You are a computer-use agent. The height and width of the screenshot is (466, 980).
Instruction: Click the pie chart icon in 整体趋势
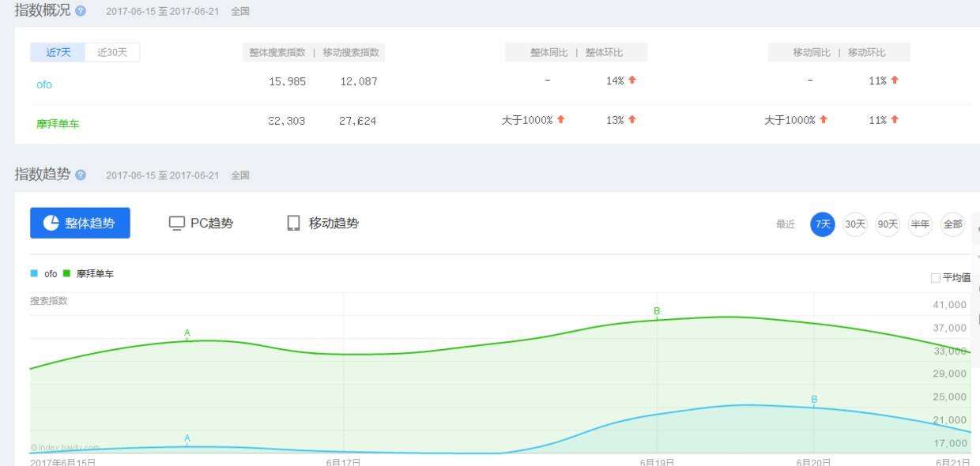pyautogui.click(x=51, y=223)
